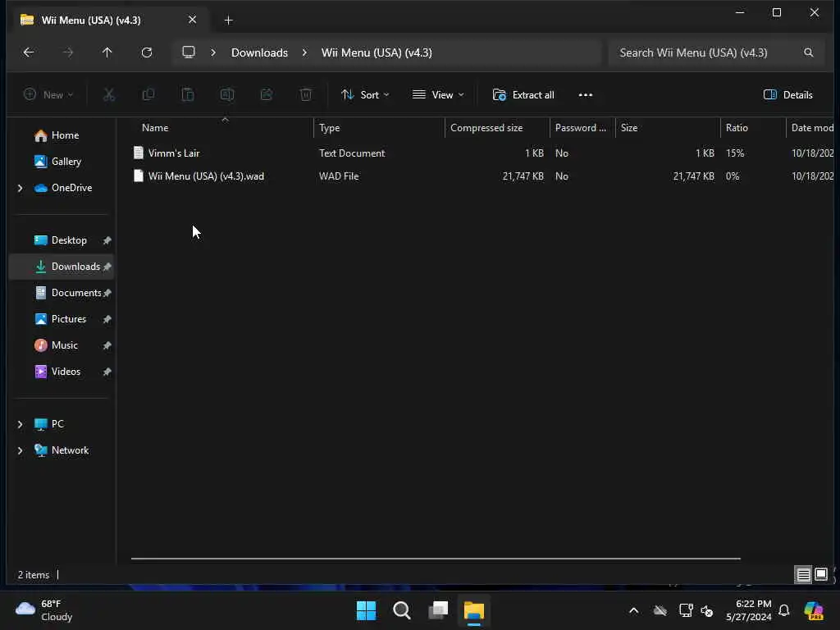The height and width of the screenshot is (630, 840).
Task: Open Copilot icon in taskbar corner
Action: 814,610
